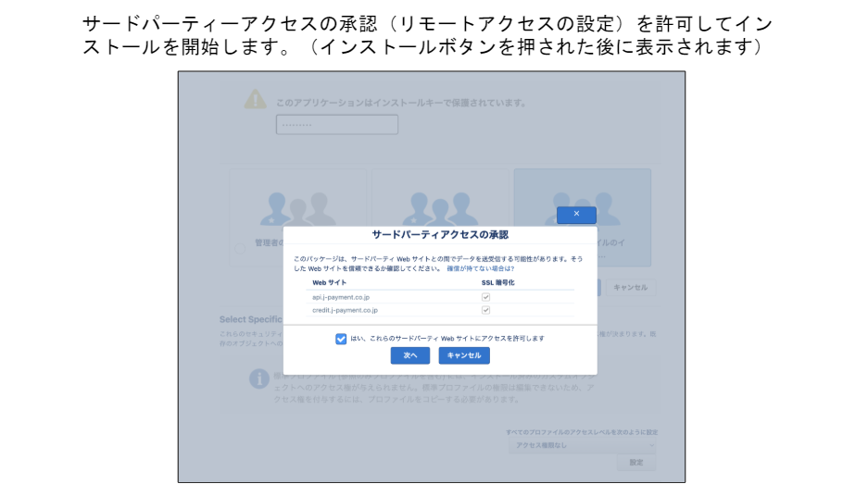Open the アクセス権限なし access level dropdown
The height and width of the screenshot is (484, 868).
coord(583,445)
